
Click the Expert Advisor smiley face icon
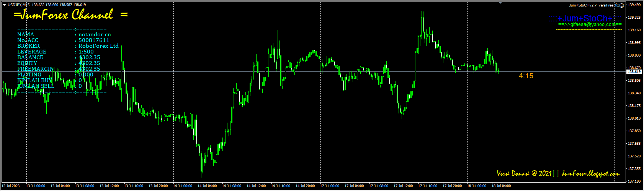(622, 5)
